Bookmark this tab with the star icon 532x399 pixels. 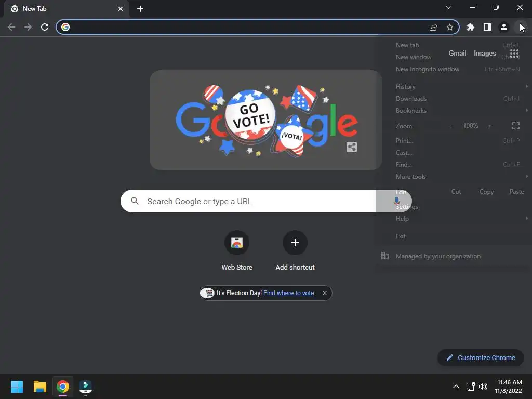[450, 27]
